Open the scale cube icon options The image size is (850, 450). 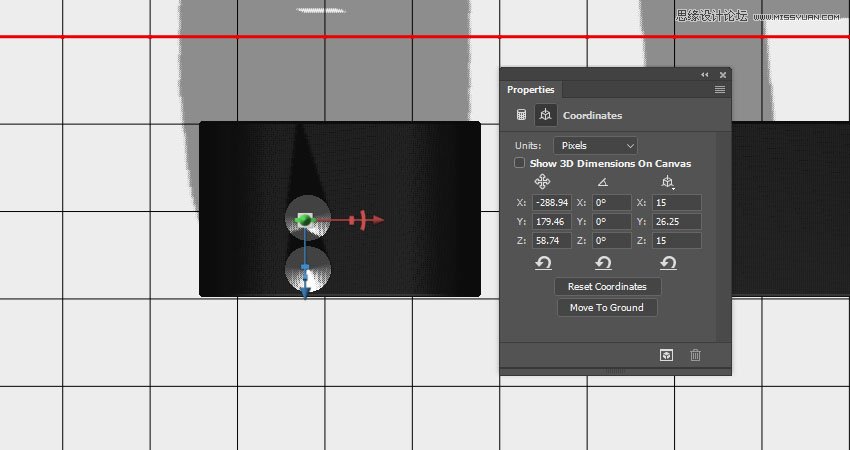pos(667,182)
